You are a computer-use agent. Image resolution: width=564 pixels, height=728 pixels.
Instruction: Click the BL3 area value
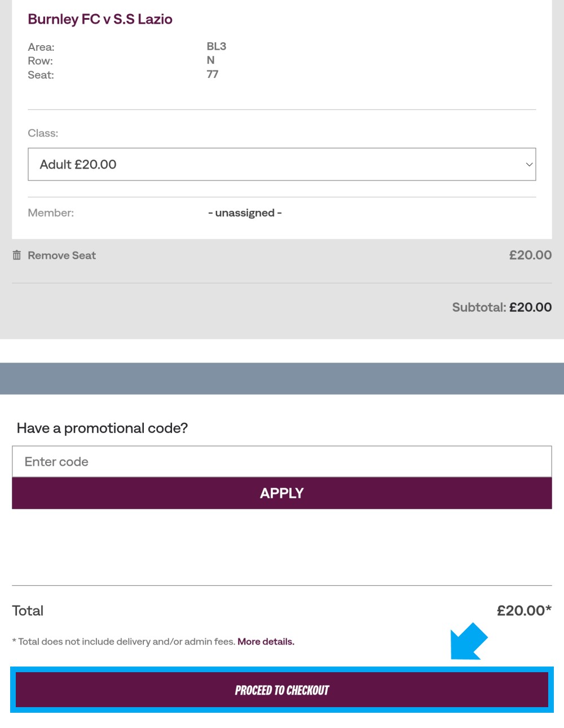(x=217, y=46)
